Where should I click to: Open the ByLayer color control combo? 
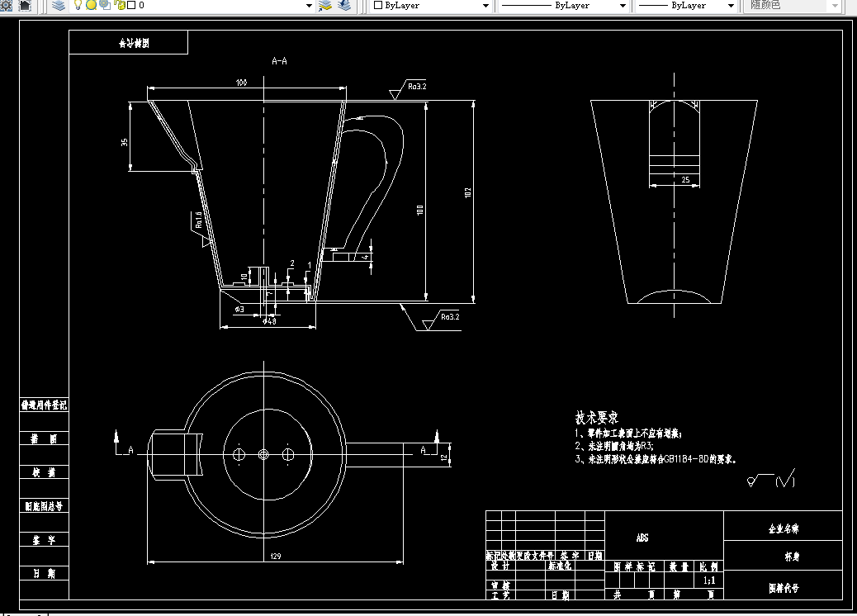click(431, 5)
